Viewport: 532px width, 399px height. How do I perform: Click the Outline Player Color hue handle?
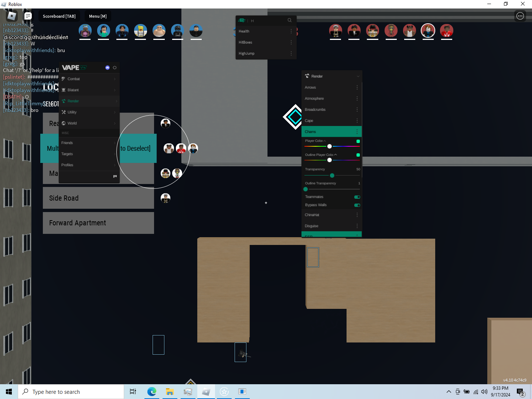pyautogui.click(x=330, y=160)
